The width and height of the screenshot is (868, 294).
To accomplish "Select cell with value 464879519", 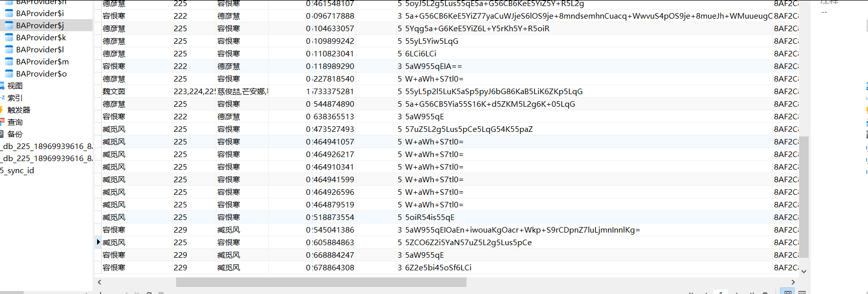I will (334, 205).
